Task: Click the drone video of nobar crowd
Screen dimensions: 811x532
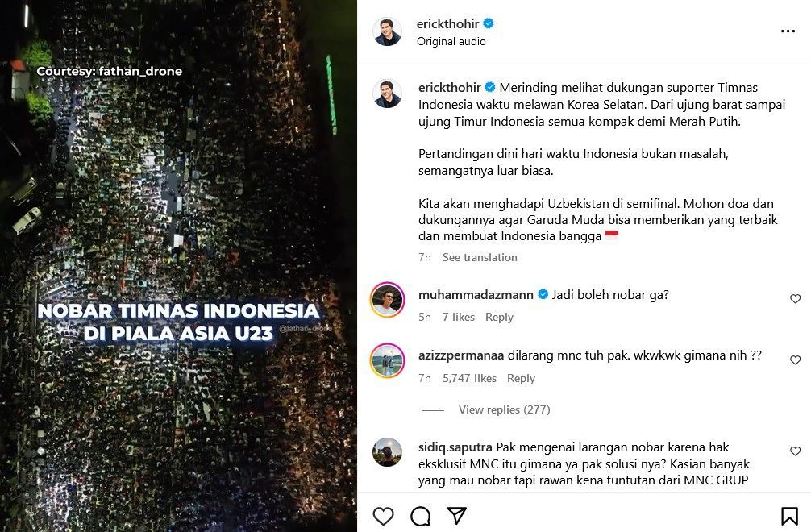Action: [178, 266]
